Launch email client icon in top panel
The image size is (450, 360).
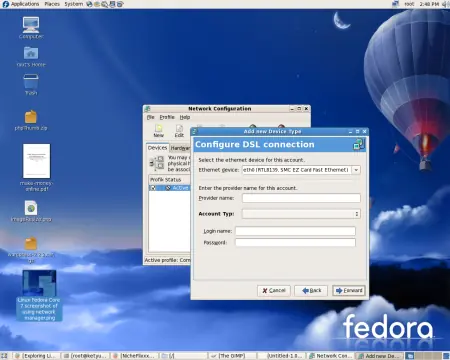[97, 4]
